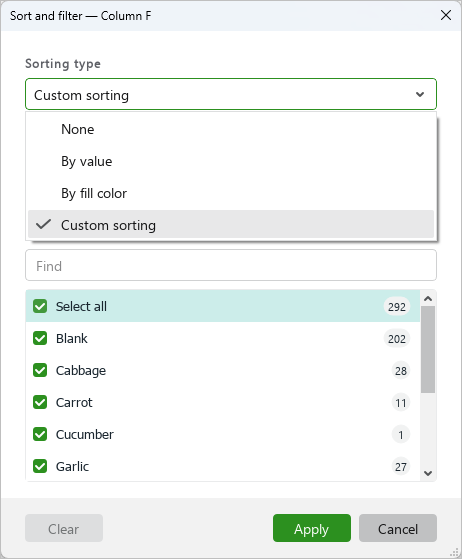This screenshot has height=559, width=462.
Task: Click the Find search field
Action: [231, 266]
